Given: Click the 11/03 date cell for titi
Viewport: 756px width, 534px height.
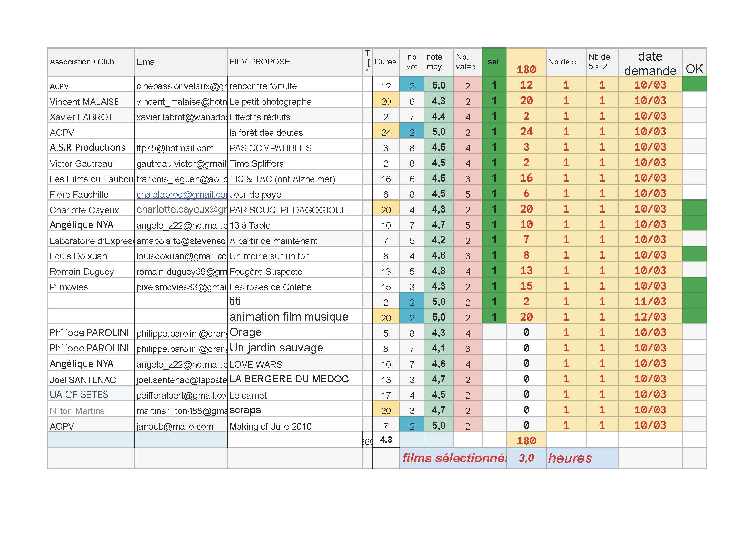Looking at the screenshot, I should click(650, 301).
